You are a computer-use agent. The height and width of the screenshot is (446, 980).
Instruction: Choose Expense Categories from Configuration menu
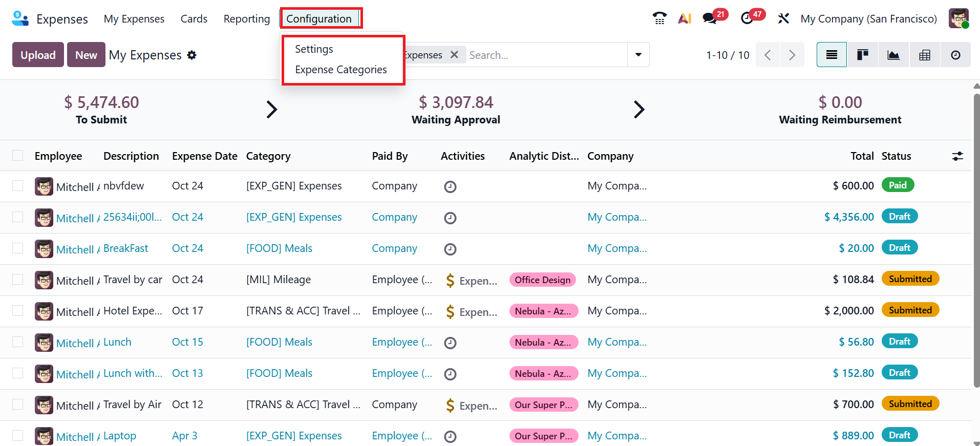tap(340, 70)
